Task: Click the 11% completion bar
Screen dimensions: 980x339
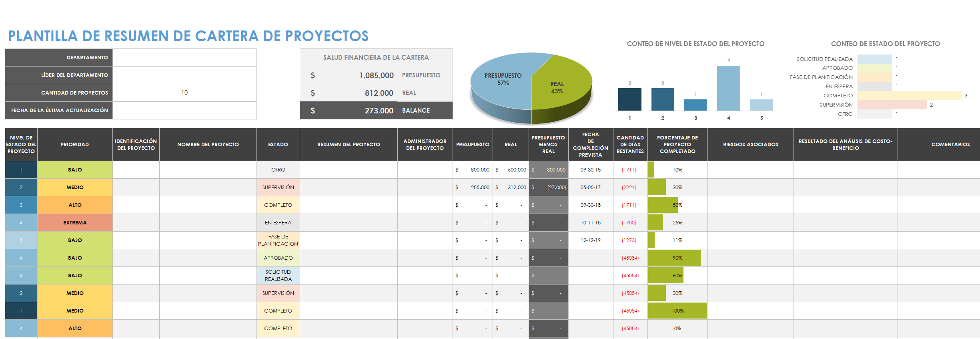Action: pos(651,240)
